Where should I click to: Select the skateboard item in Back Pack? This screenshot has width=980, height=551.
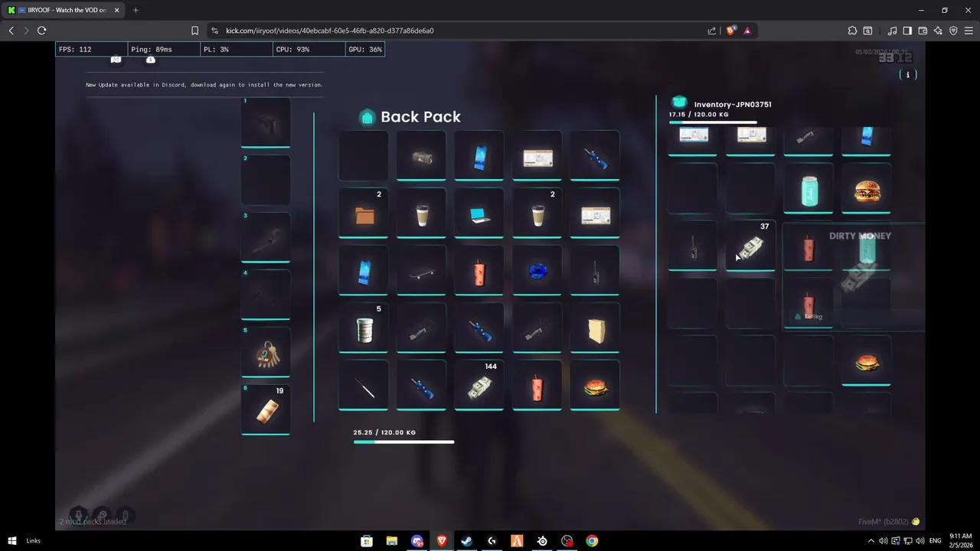point(421,272)
